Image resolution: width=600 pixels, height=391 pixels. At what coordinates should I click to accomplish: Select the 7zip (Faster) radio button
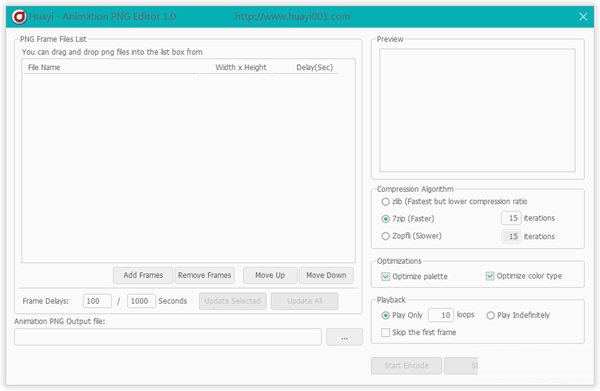[385, 219]
